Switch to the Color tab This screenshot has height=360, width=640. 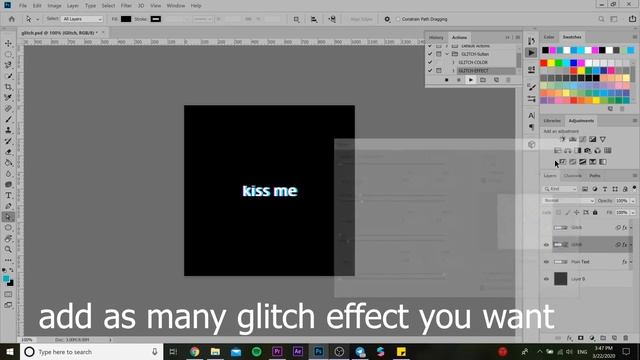point(549,37)
